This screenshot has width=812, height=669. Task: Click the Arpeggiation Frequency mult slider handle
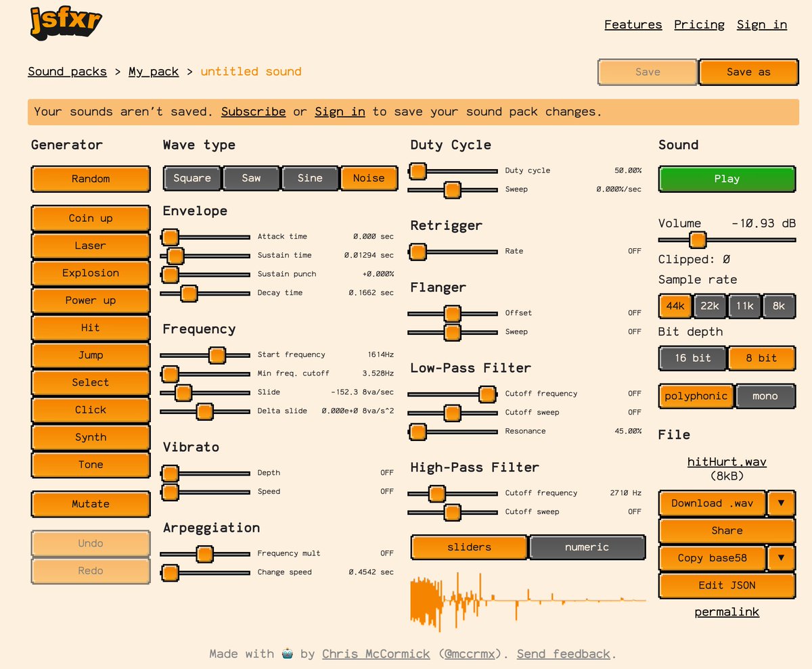point(204,554)
